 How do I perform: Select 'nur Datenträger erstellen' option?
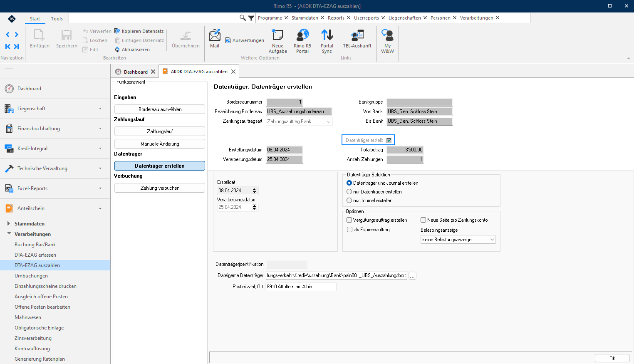tap(349, 192)
